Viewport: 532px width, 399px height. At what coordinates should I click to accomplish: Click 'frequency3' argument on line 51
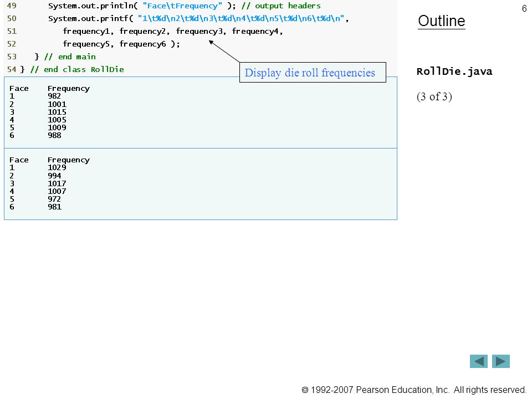[x=199, y=31]
